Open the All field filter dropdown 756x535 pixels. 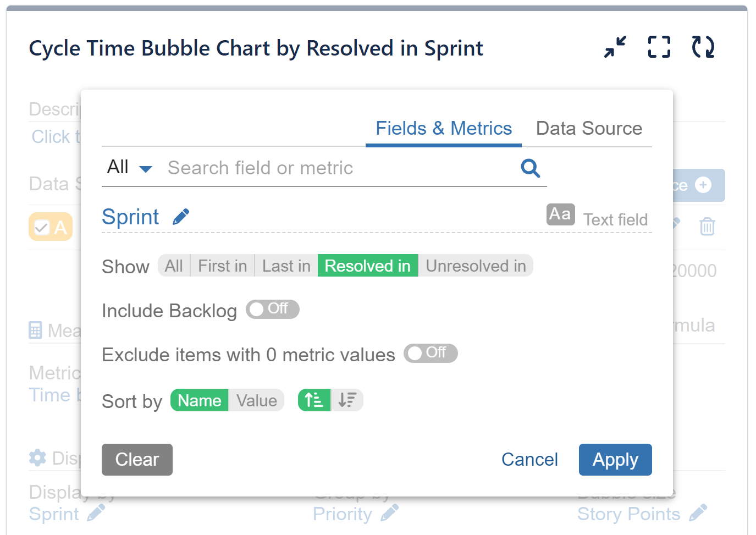tap(128, 167)
